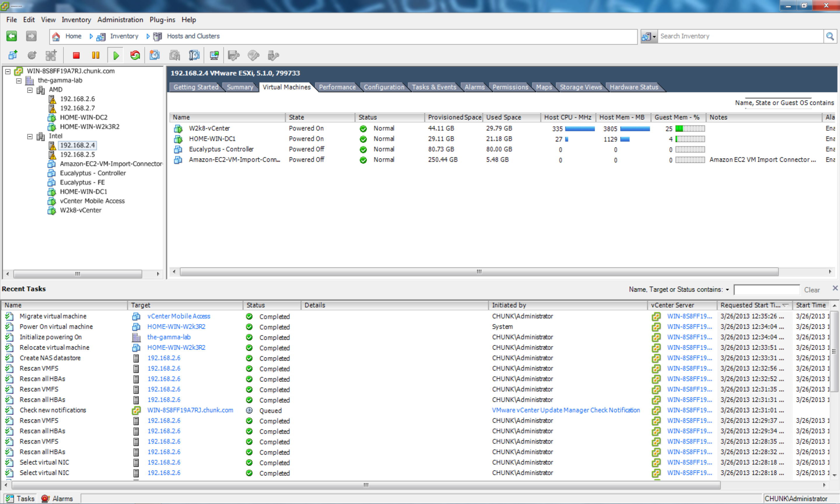This screenshot has width=840, height=504.
Task: Click the green Back navigation arrow
Action: (x=12, y=36)
